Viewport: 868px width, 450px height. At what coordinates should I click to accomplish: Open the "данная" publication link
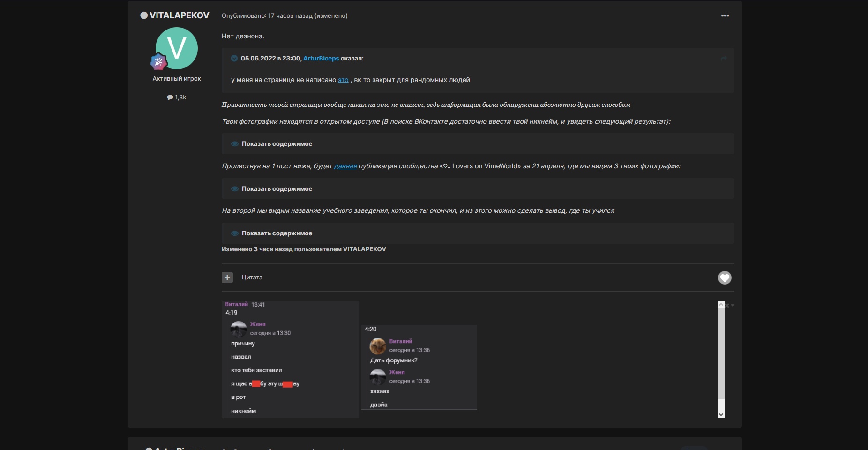[345, 166]
